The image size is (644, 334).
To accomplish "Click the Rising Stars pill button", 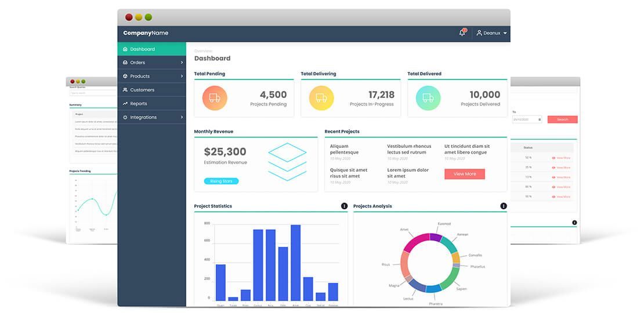I will 221,181.
